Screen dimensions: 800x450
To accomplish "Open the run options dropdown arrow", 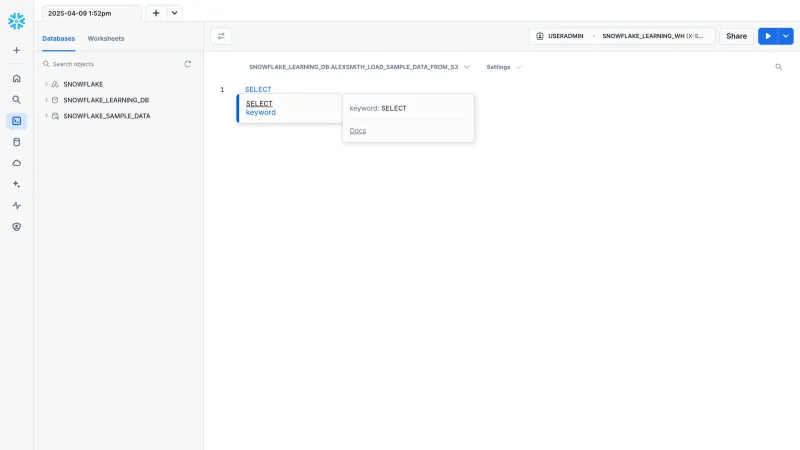I will point(786,36).
